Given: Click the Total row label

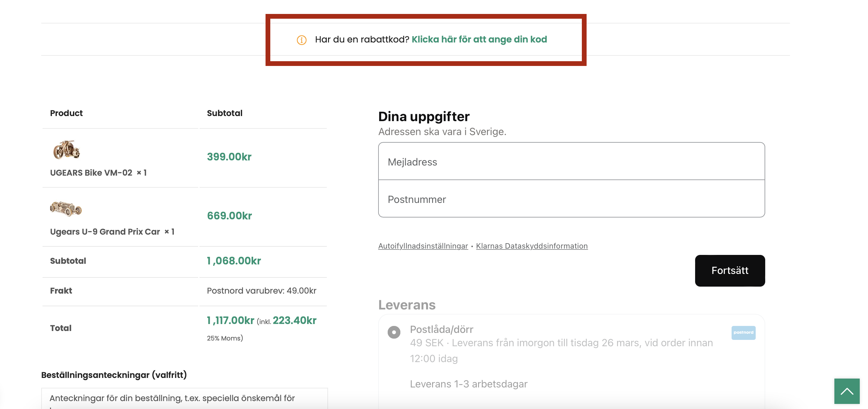Looking at the screenshot, I should [61, 328].
